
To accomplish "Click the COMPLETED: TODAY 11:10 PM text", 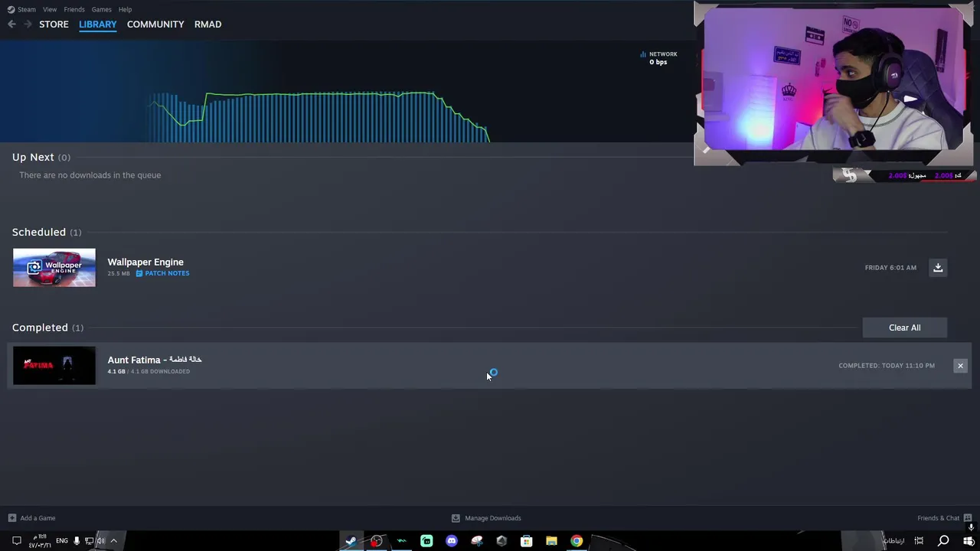I will tap(887, 366).
